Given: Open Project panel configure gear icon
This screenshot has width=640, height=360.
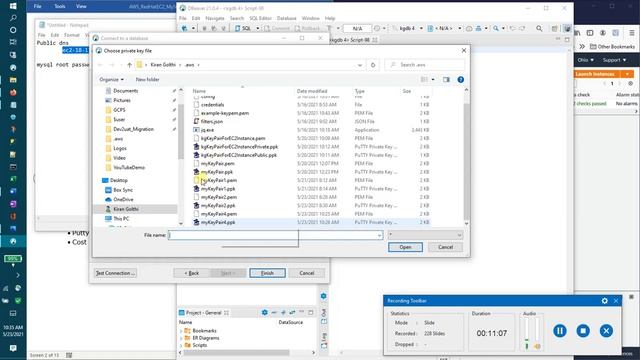Looking at the screenshot, I should [x=264, y=313].
